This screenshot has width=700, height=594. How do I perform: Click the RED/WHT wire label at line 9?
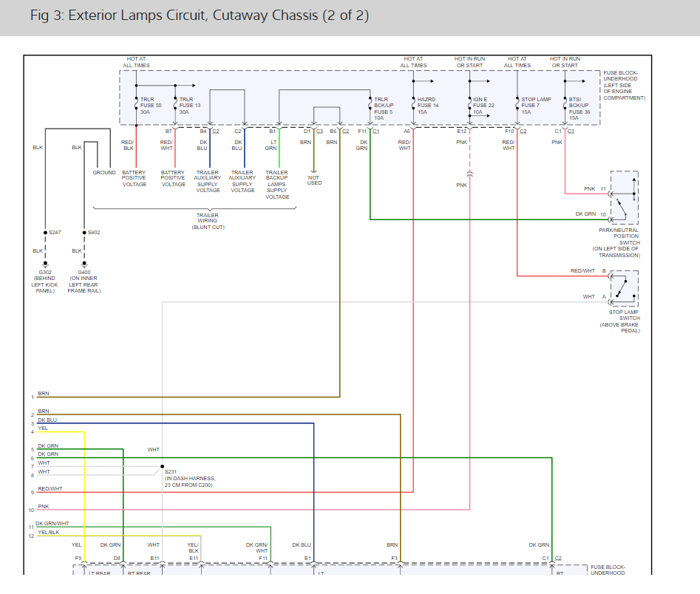click(50, 488)
